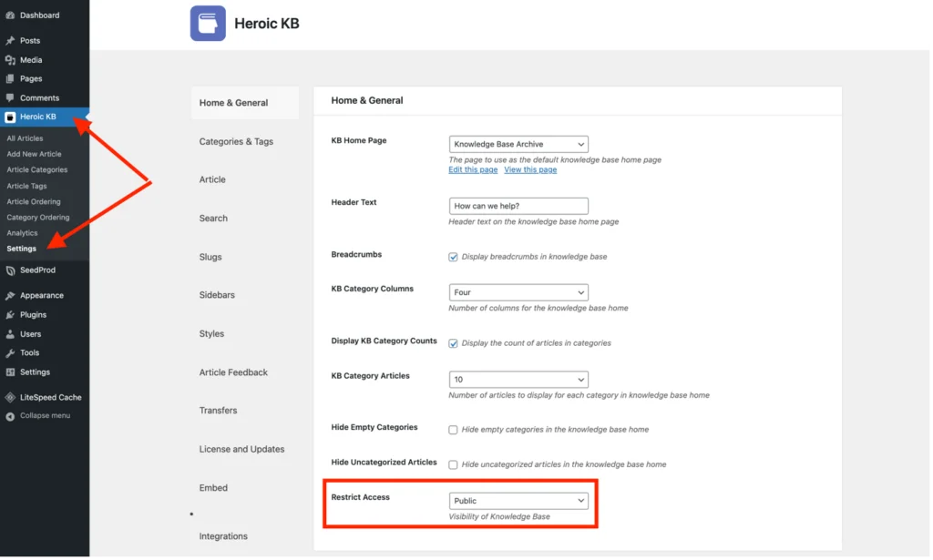Image resolution: width=933 pixels, height=560 pixels.
Task: Open the KB Category Columns dropdown
Action: (x=519, y=292)
